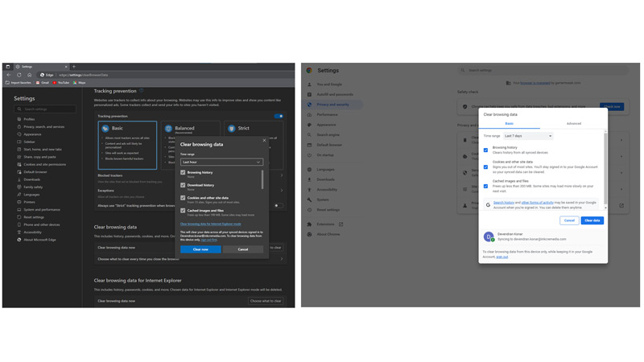Click the Search settings field in the Edge sidebar
The width and height of the screenshot is (644, 362).
pos(45,109)
